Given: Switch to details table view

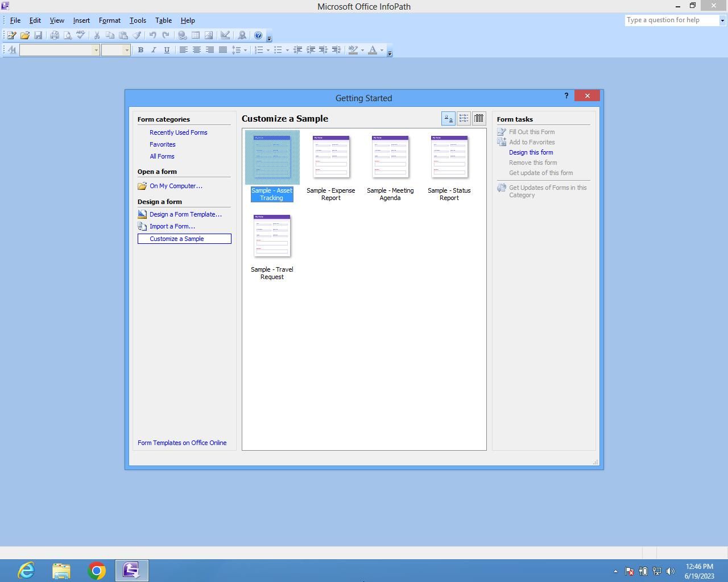Looking at the screenshot, I should coord(479,118).
